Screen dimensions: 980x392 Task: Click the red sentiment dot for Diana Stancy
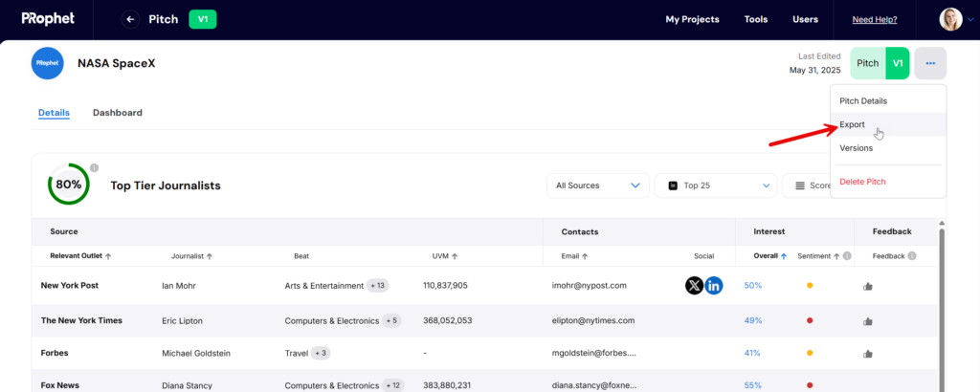point(810,385)
